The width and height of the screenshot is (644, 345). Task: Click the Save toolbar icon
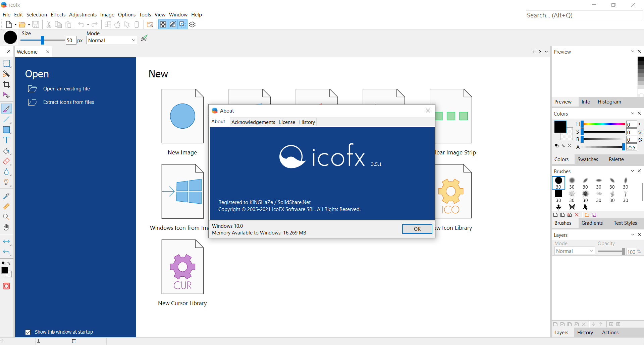pyautogui.click(x=36, y=24)
